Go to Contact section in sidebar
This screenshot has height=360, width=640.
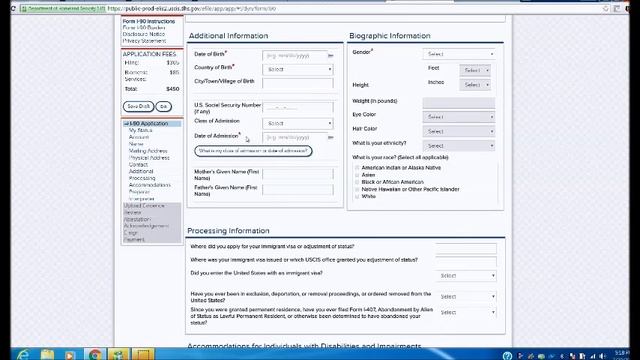[138, 164]
